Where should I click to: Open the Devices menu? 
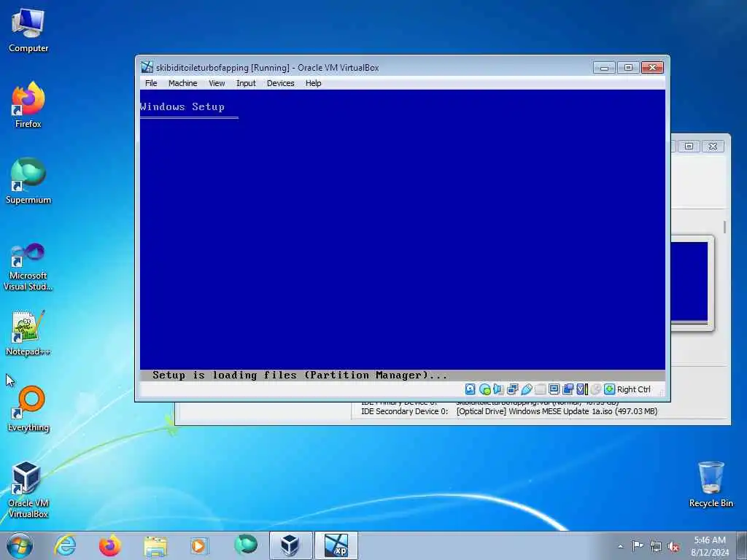click(x=280, y=83)
